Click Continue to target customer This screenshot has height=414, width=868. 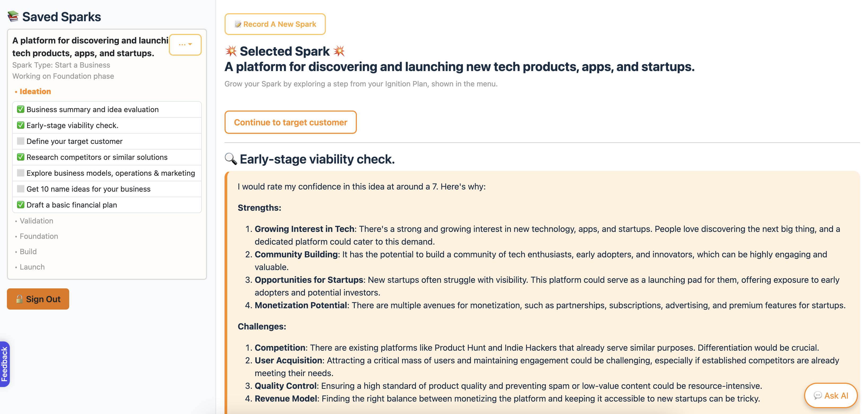(291, 122)
